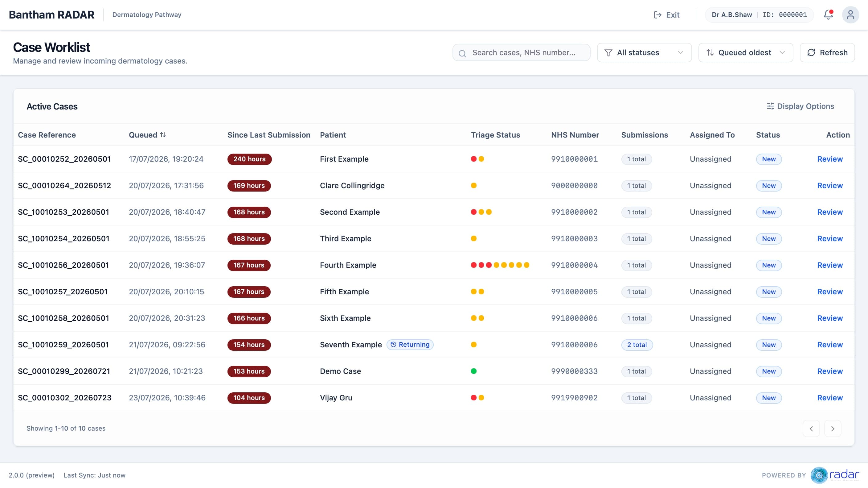Click triage dots for Second Example
The height and width of the screenshot is (488, 868).
pos(481,212)
